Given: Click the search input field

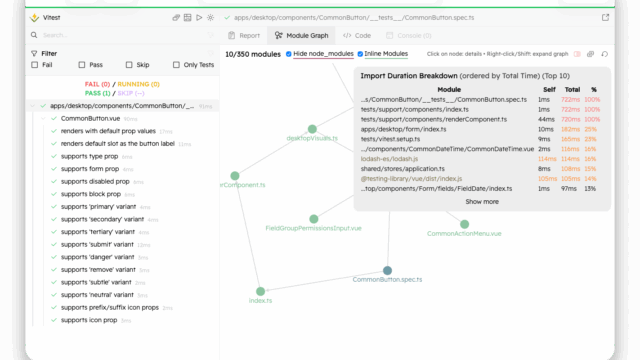Looking at the screenshot, I should 122,35.
